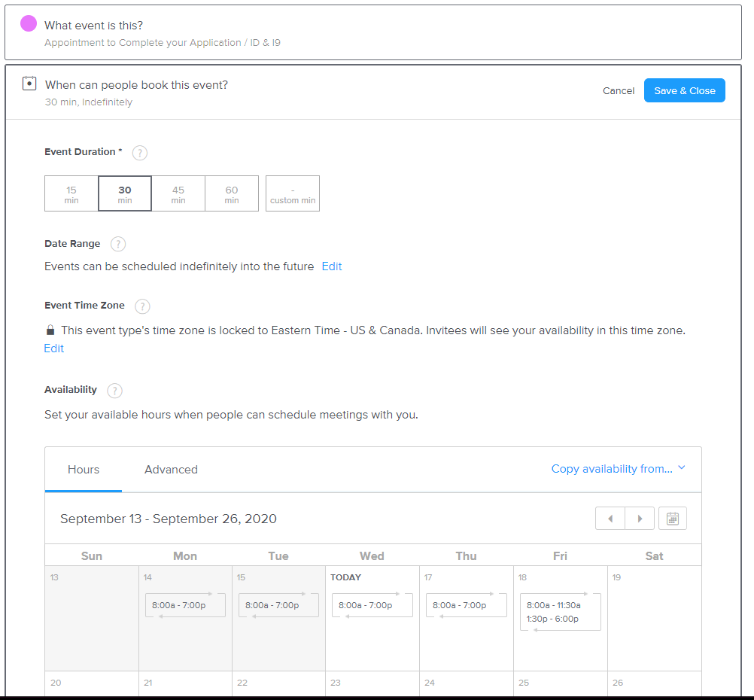Image resolution: width=754 pixels, height=700 pixels.
Task: Expand the What event is this section
Action: [x=373, y=32]
